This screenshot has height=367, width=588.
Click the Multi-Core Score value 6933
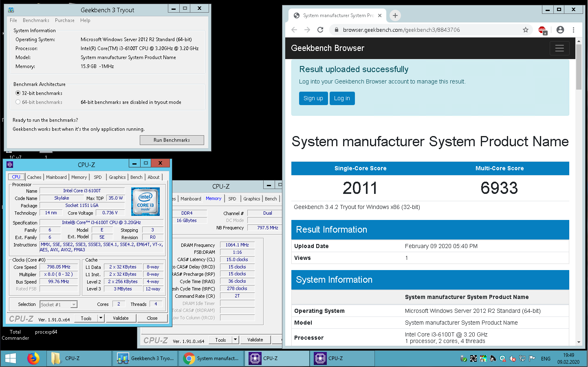pos(499,188)
